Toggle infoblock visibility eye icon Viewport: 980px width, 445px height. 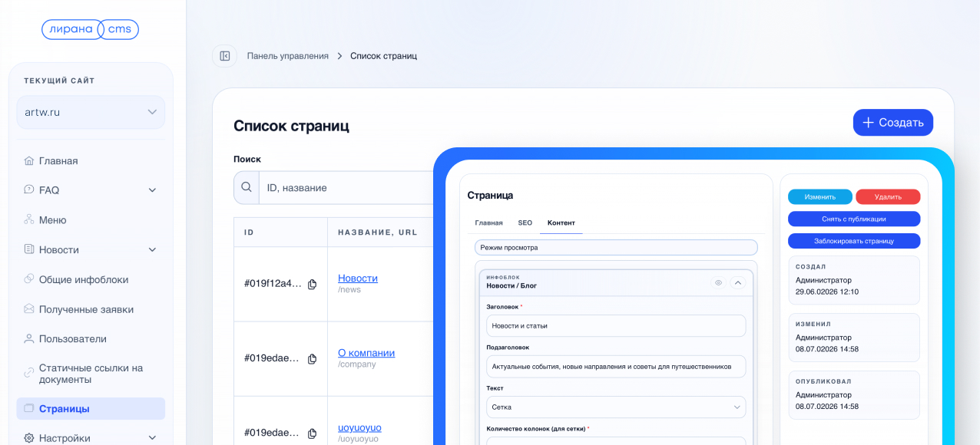[719, 283]
